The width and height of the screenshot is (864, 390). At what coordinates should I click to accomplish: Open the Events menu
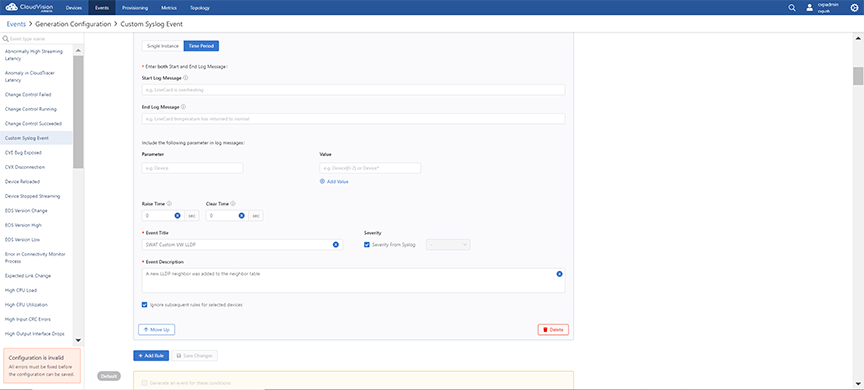tap(102, 8)
